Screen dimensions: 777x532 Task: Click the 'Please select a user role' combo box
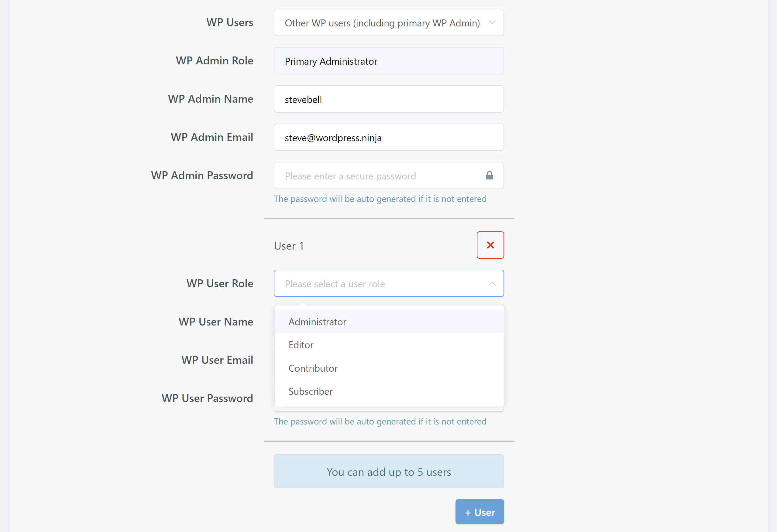[389, 283]
